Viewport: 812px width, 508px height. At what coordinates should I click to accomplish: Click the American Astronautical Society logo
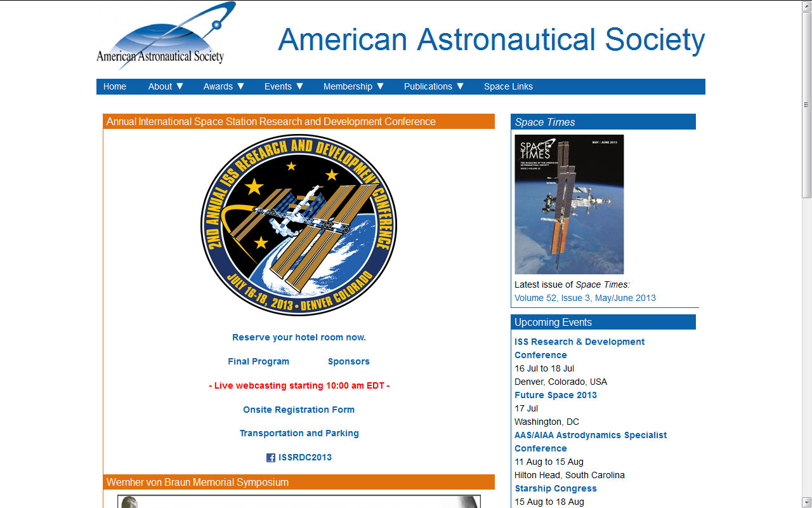coord(166,36)
